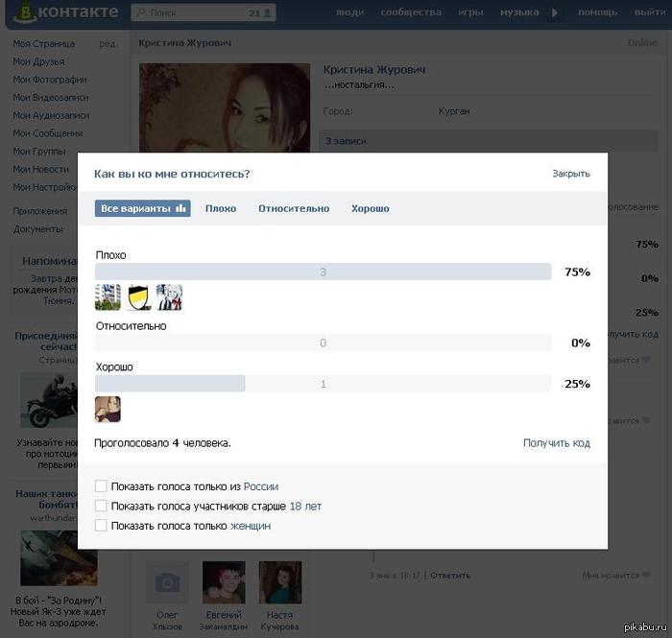Click first voter avatar under Плохо
This screenshot has width=672, height=638.
coord(108,297)
